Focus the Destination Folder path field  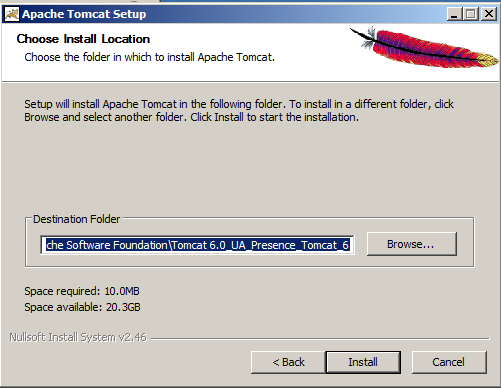pyautogui.click(x=197, y=245)
